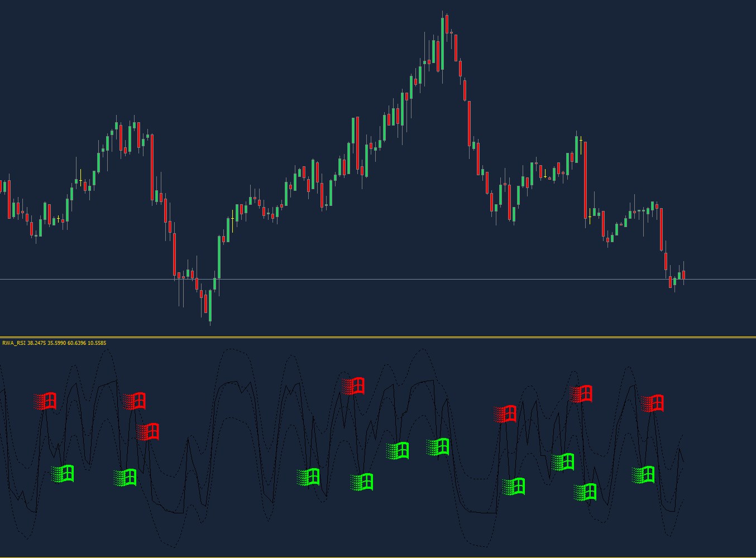Viewport: 756px width, 558px height.
Task: Click the RWA_RSI indicator name label
Action: point(14,343)
